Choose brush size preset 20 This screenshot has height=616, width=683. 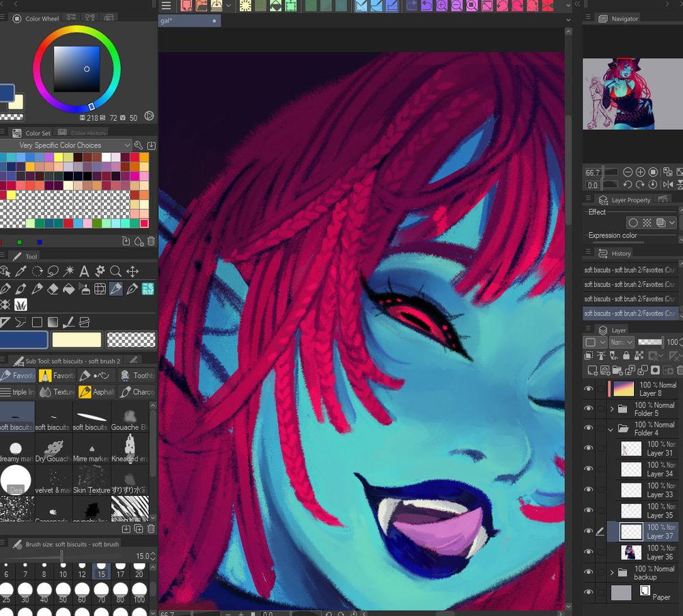click(139, 570)
